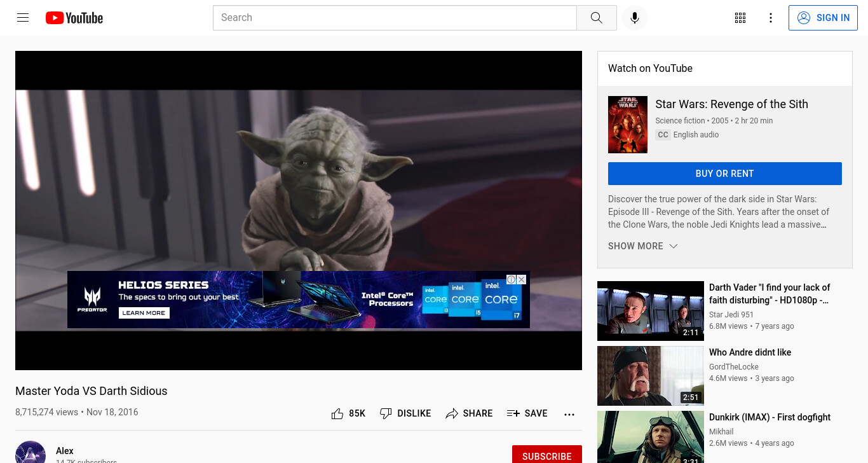Focus the Search input field
This screenshot has height=463, width=868.
[x=395, y=18]
